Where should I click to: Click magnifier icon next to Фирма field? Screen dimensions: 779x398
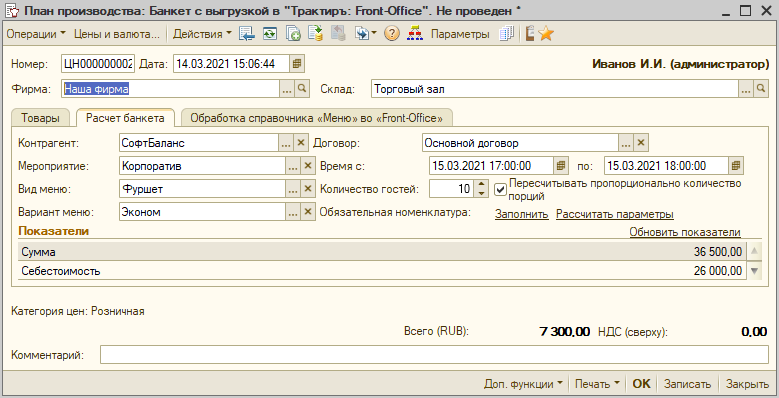[302, 88]
